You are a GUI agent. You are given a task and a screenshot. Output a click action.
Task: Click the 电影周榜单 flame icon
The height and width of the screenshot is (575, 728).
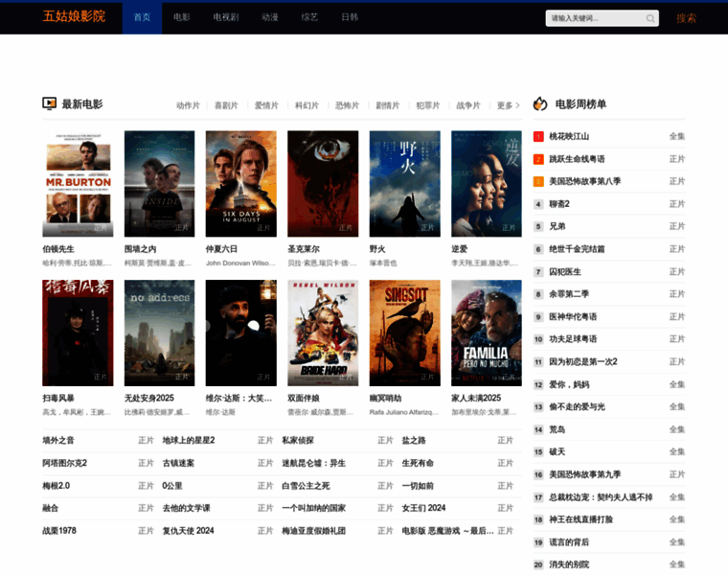coord(540,103)
